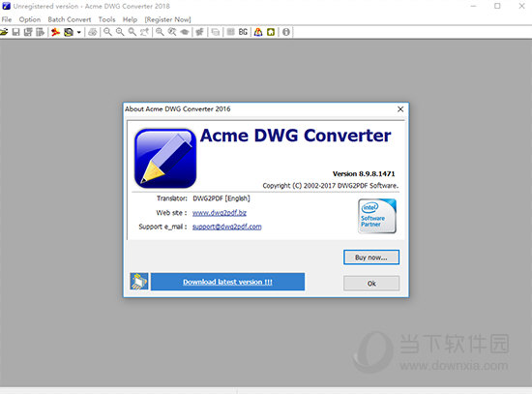Image resolution: width=532 pixels, height=394 pixels.
Task: Click the Ok button in About dialog
Action: [x=371, y=284]
